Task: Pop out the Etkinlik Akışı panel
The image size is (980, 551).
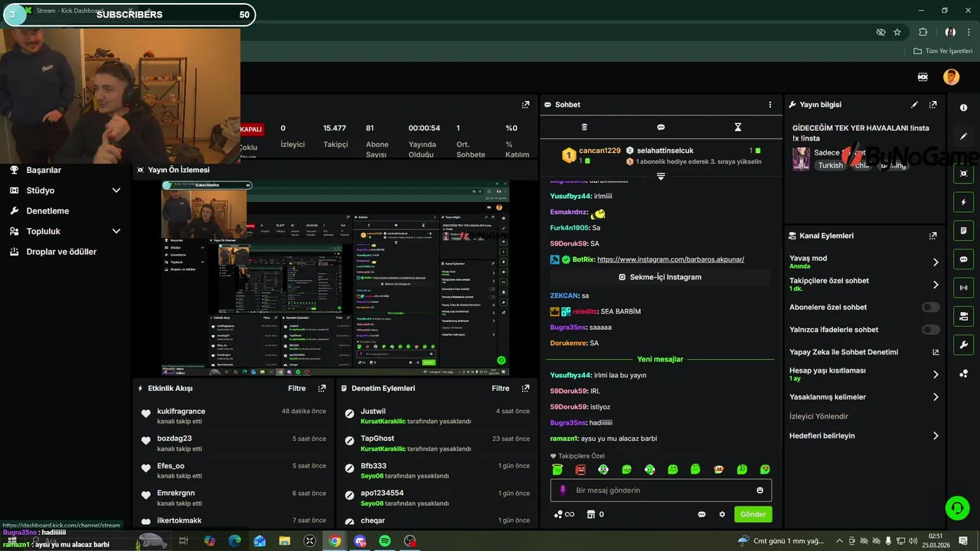Action: pyautogui.click(x=322, y=388)
